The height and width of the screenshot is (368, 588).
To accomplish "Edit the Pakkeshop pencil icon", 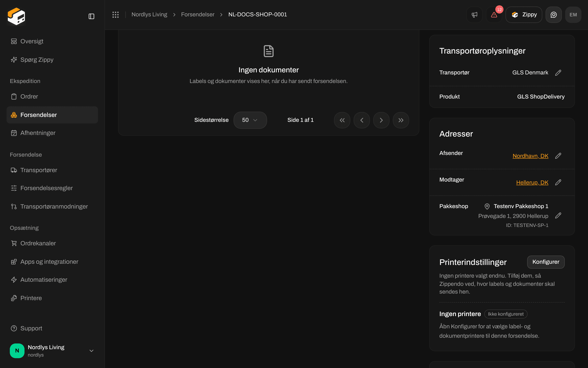I will [558, 215].
